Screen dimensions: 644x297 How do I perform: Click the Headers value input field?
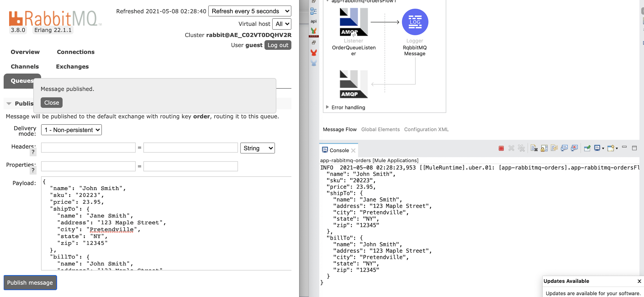click(x=191, y=148)
